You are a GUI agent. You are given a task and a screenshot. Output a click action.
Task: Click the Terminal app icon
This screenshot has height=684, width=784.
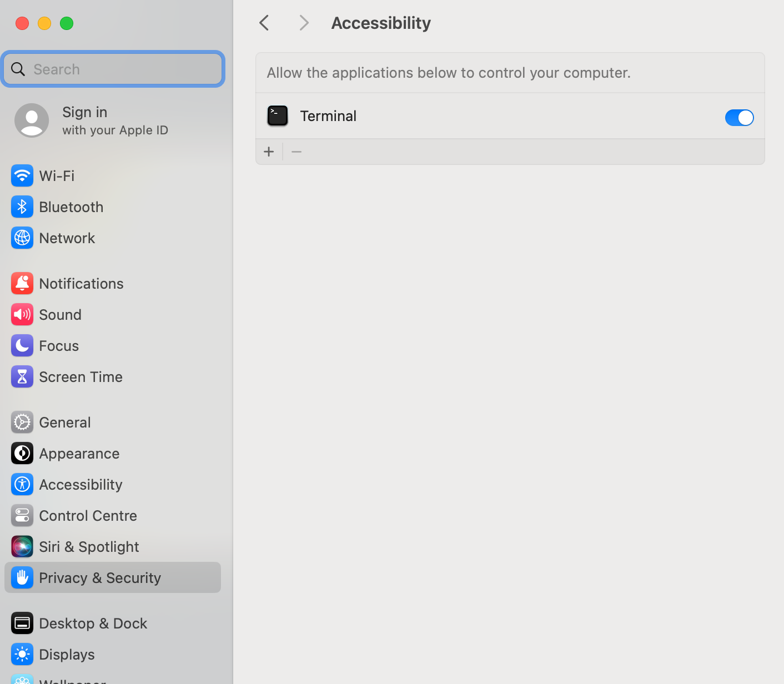click(x=278, y=116)
